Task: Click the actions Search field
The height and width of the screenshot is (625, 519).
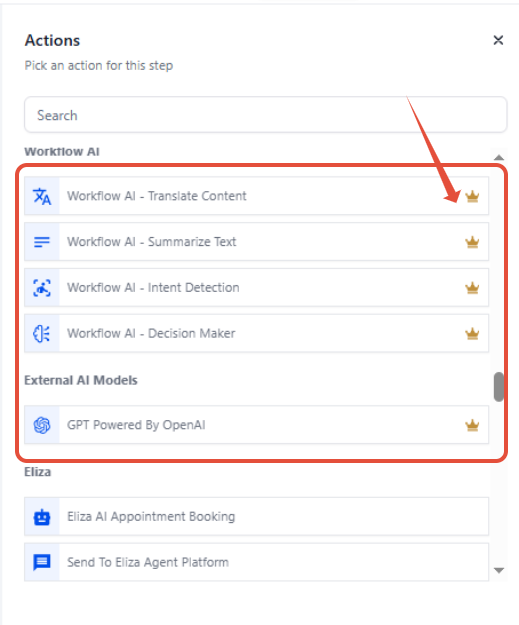Action: pos(265,115)
